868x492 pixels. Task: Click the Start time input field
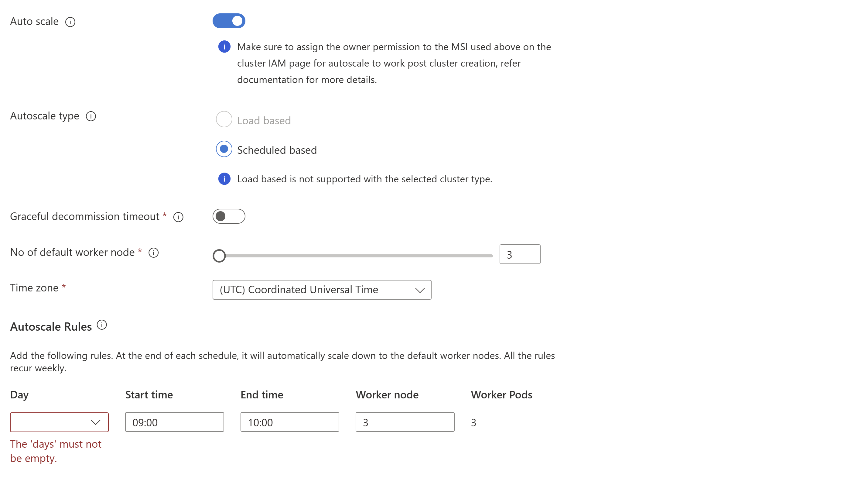coord(175,421)
